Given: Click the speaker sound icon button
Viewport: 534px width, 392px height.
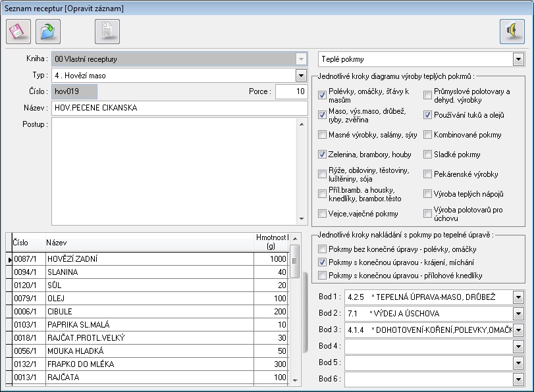Looking at the screenshot, I should pos(512,32).
